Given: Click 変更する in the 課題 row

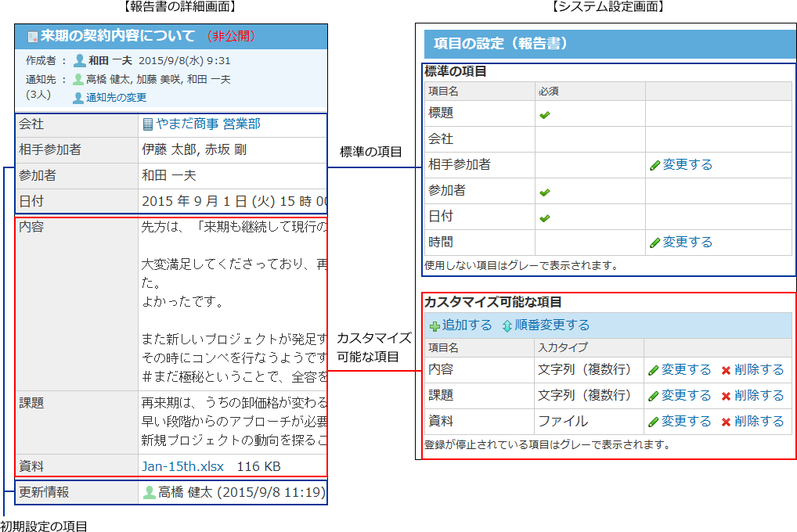Looking at the screenshot, I should click(686, 396).
